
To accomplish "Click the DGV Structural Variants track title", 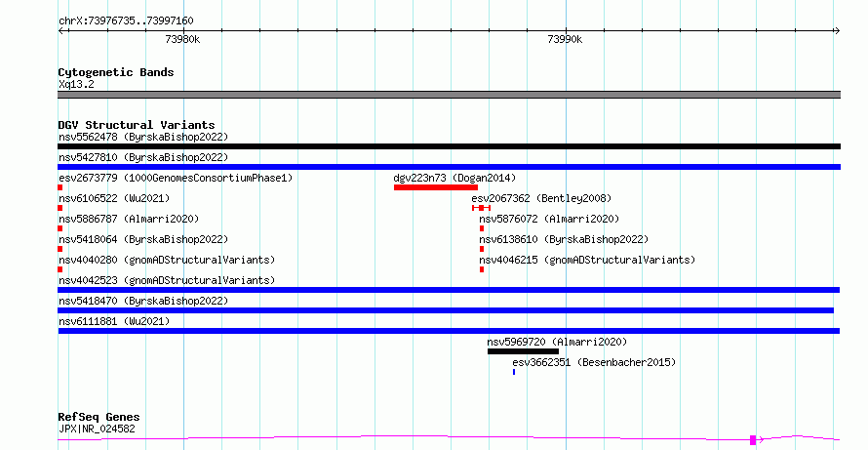I will tap(137, 125).
